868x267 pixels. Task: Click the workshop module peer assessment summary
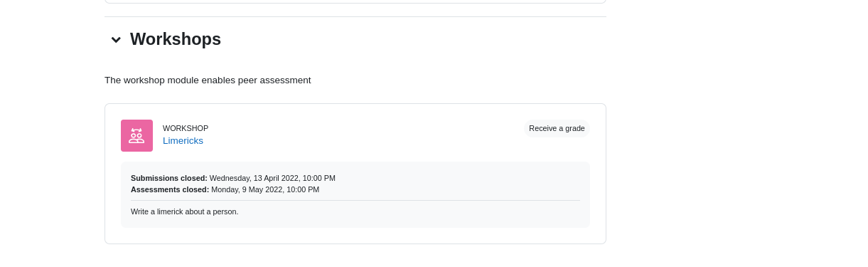208,80
